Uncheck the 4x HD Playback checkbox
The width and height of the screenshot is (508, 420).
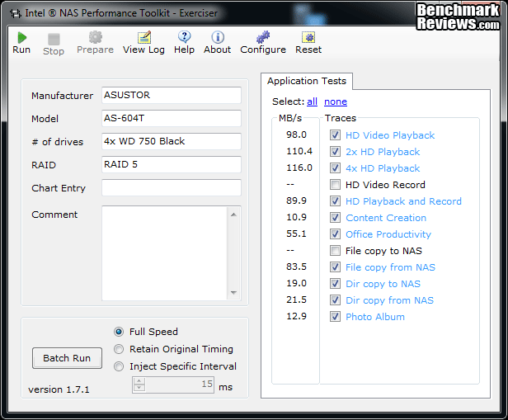335,168
